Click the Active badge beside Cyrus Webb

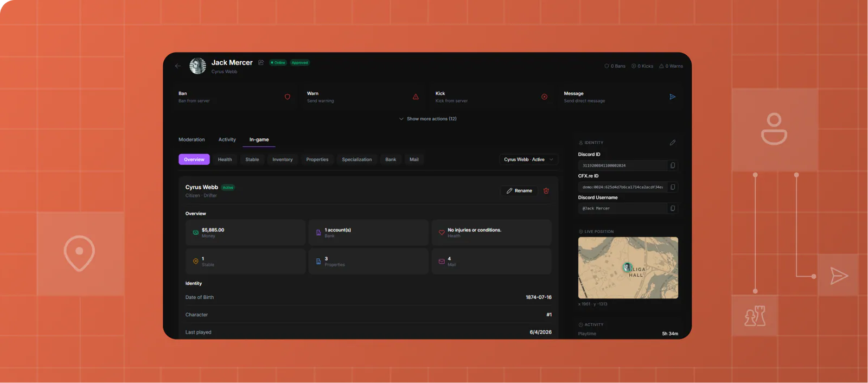(x=228, y=188)
